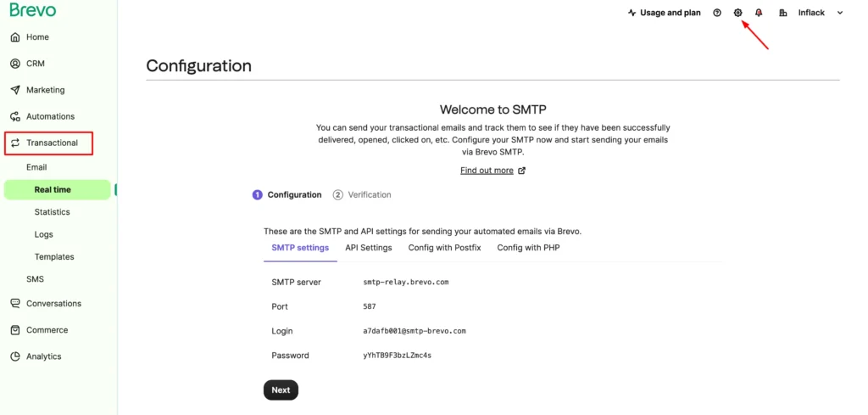Open the Automations menu item
The width and height of the screenshot is (868, 415).
click(x=50, y=116)
